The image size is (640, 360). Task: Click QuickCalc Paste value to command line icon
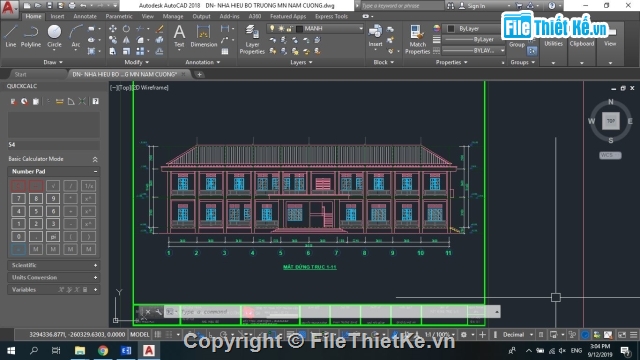36,101
